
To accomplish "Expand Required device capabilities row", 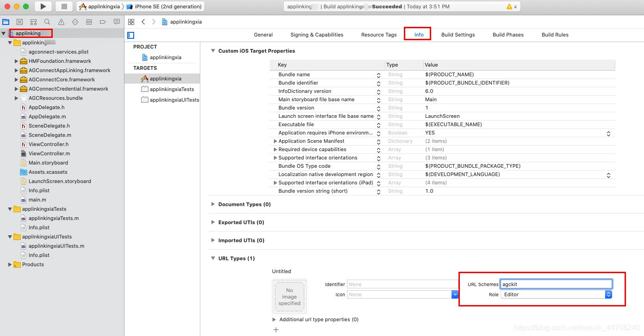I will click(275, 149).
